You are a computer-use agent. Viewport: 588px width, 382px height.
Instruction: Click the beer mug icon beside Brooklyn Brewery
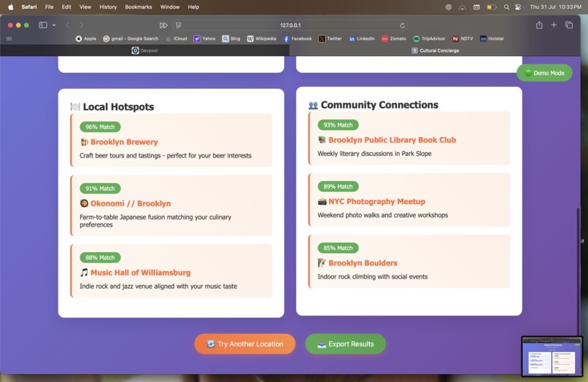click(84, 141)
